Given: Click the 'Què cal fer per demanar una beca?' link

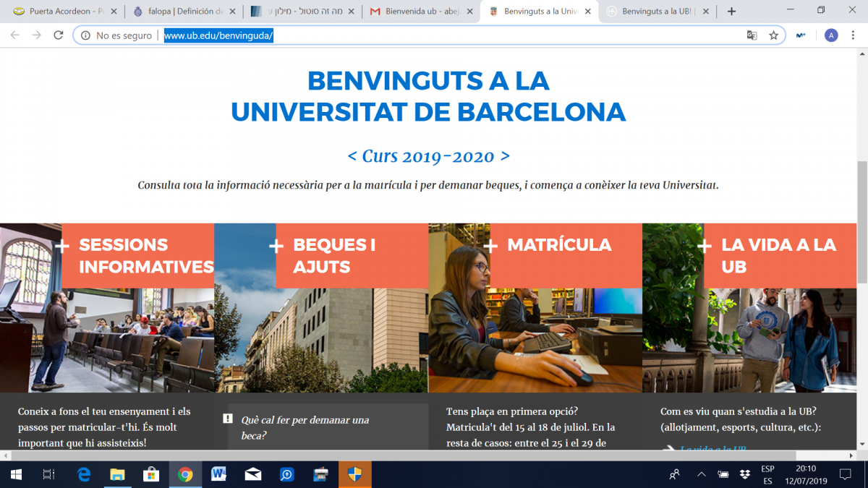Looking at the screenshot, I should (305, 428).
